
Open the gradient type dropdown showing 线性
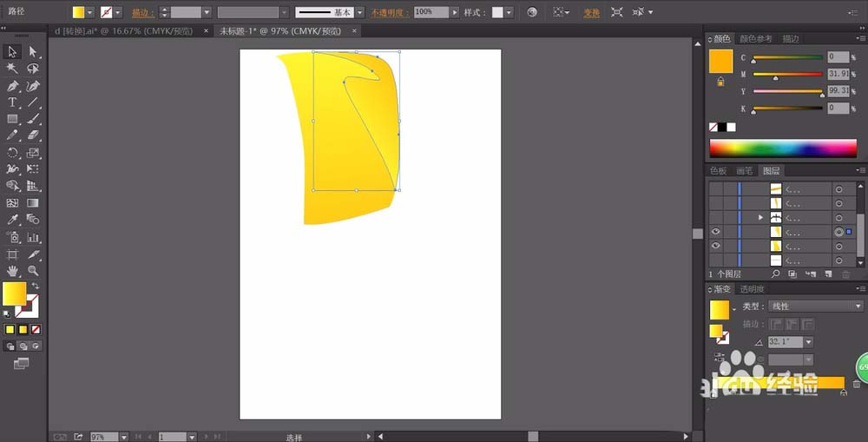click(815, 307)
